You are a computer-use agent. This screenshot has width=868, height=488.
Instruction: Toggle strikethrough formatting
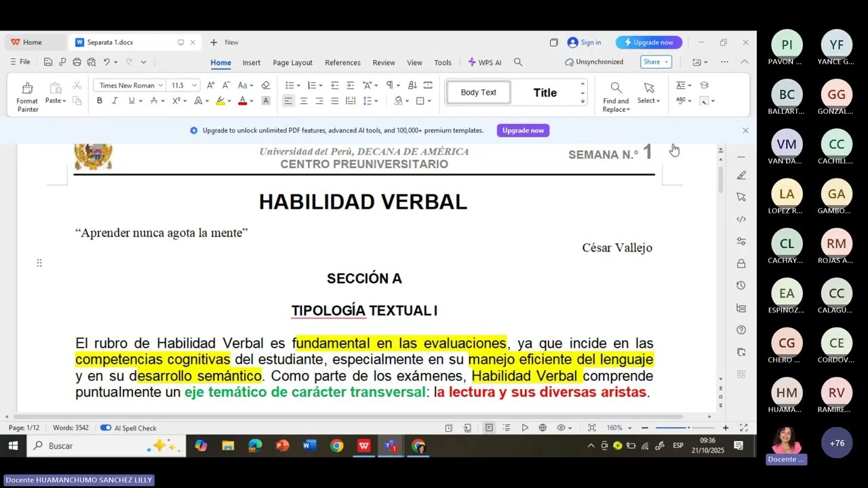pyautogui.click(x=154, y=101)
